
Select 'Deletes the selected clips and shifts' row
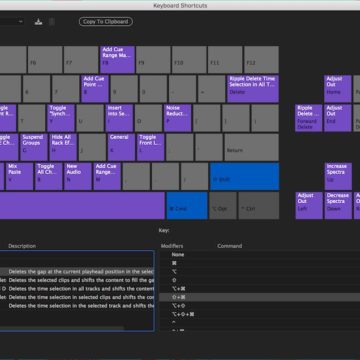coord(77,280)
